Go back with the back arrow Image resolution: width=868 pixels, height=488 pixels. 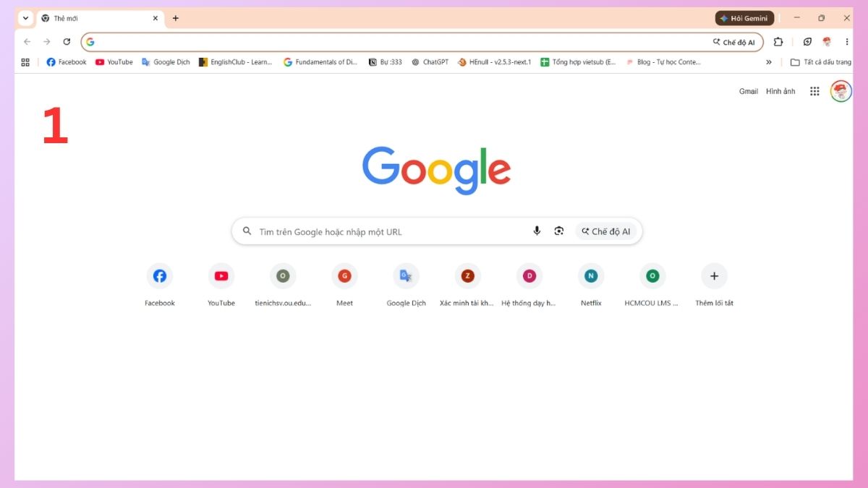[x=27, y=42]
